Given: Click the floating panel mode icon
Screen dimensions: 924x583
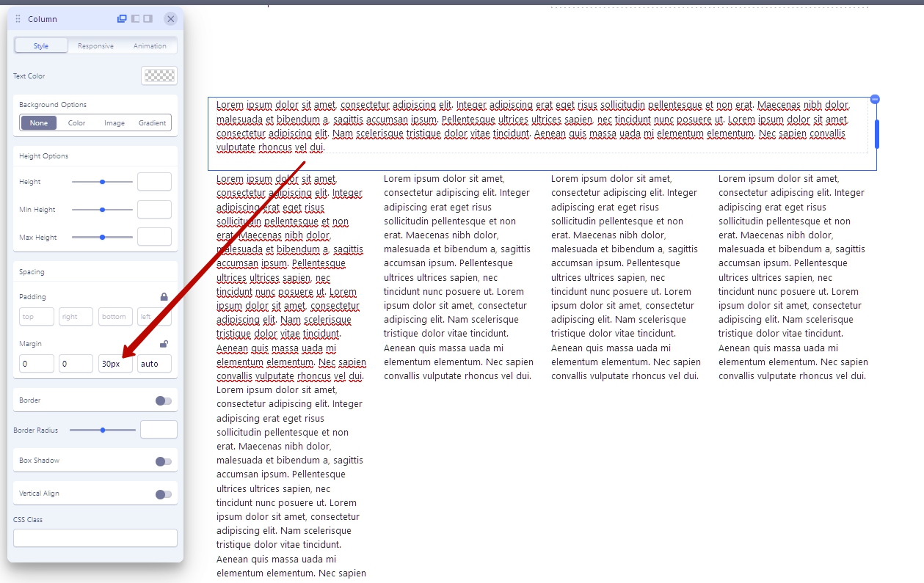Looking at the screenshot, I should 122,18.
